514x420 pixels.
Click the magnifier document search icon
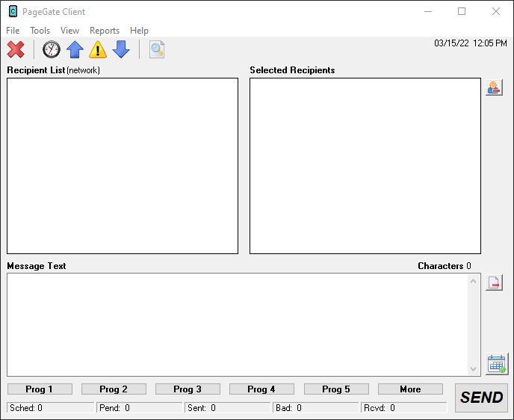(157, 49)
